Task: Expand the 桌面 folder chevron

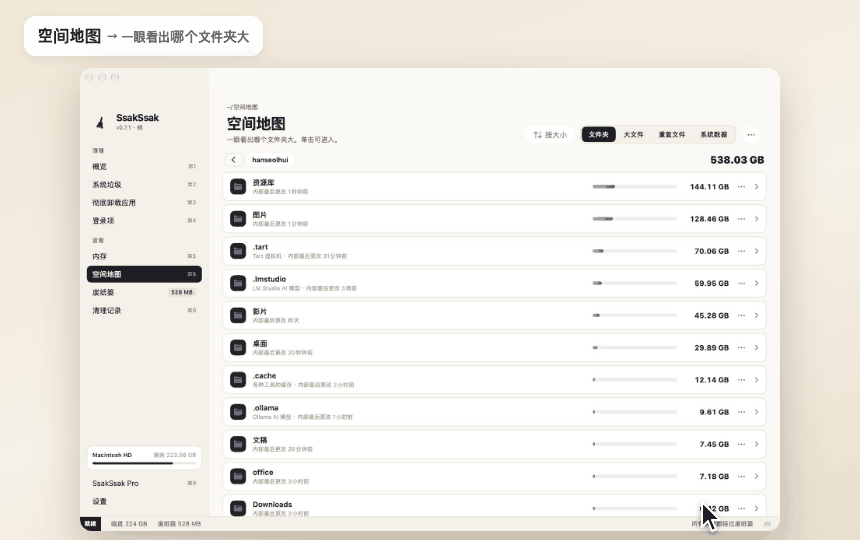Action: pos(756,348)
